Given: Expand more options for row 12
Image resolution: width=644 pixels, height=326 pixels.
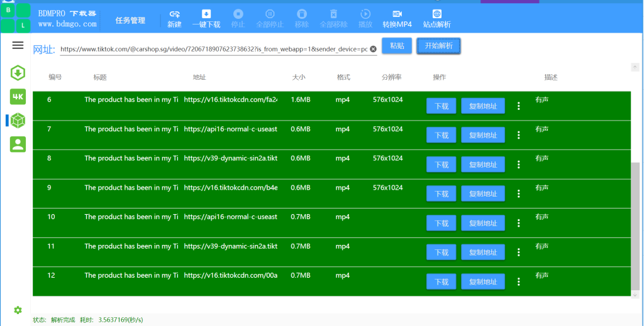Looking at the screenshot, I should click(x=519, y=281).
